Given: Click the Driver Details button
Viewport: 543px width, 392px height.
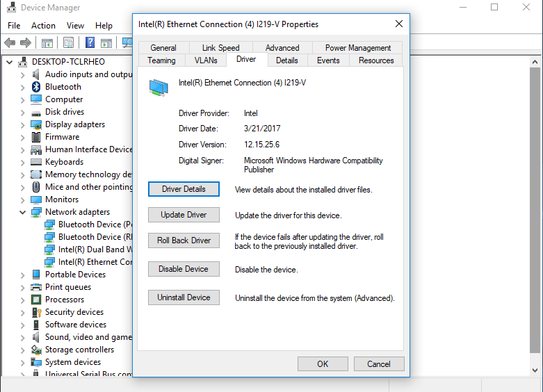Looking at the screenshot, I should [184, 189].
